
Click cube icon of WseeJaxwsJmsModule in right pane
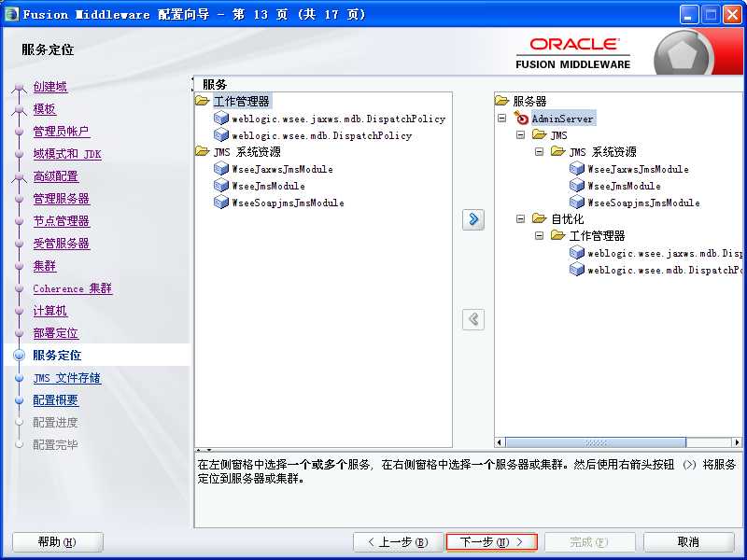[577, 168]
